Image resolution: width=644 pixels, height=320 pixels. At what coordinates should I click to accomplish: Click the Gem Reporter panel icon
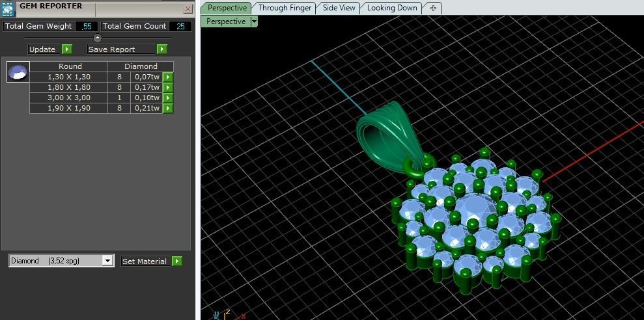click(8, 8)
